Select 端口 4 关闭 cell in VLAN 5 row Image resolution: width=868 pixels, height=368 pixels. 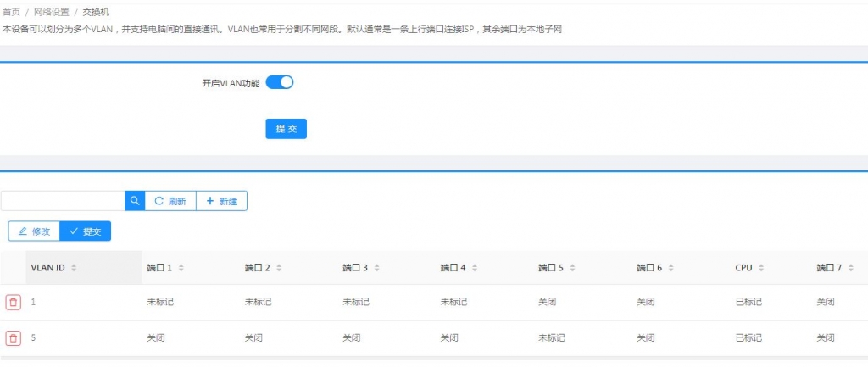[x=449, y=337]
